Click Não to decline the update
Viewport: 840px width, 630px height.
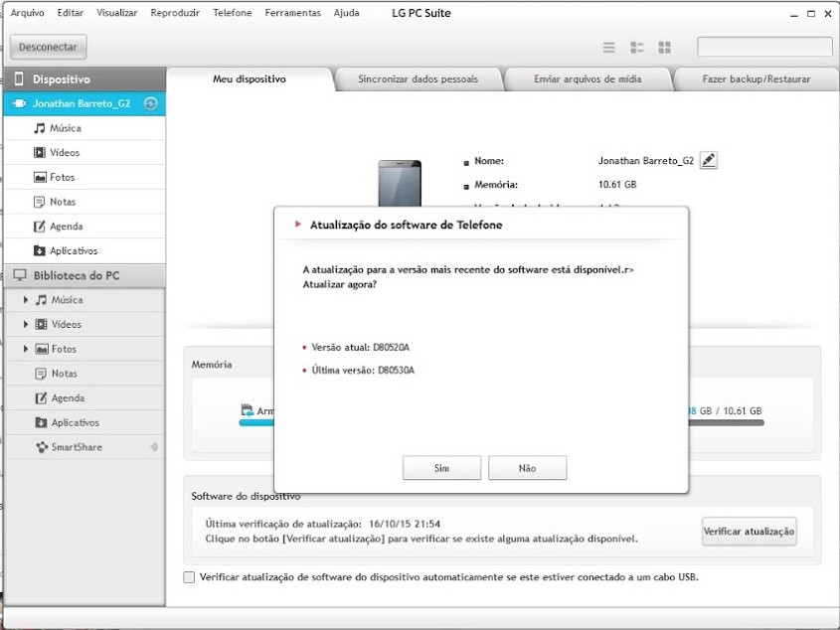tap(528, 468)
